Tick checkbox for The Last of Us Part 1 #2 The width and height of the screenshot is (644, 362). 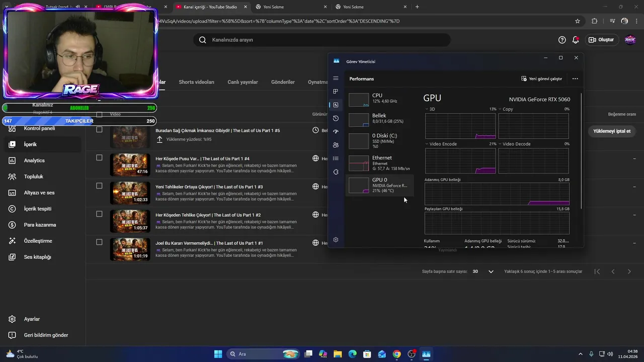pyautogui.click(x=99, y=214)
